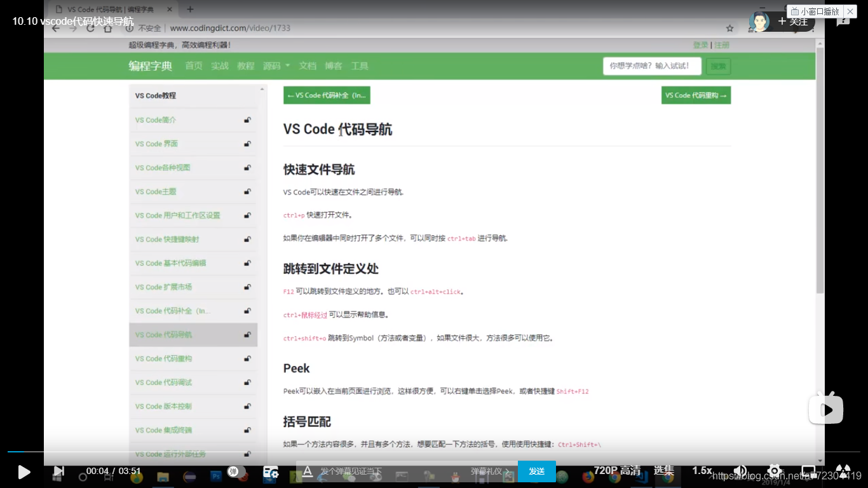Viewport: 868px width, 488px height.
Task: Open 'VS Code简介' in the sidebar
Action: (x=156, y=120)
